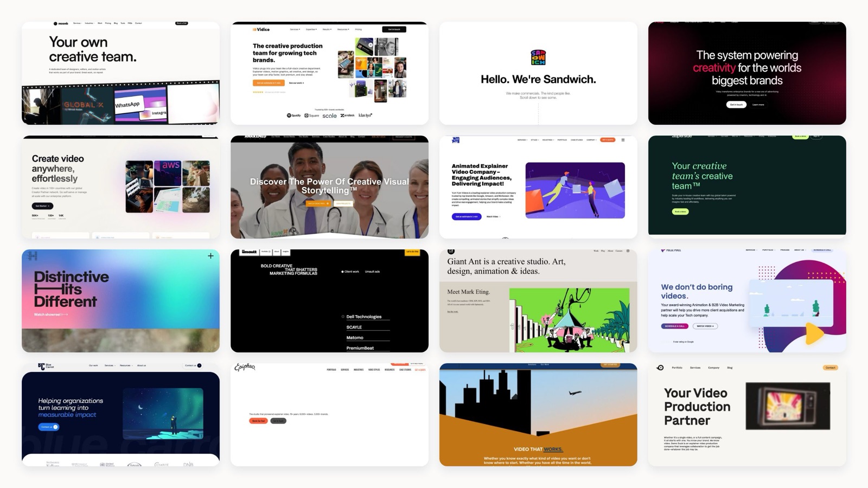The image size is (868, 488).
Task: Select the Umault ads option
Action: tap(372, 272)
